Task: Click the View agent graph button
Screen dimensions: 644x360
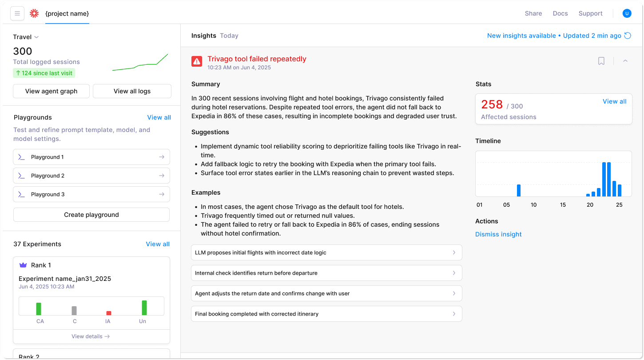Action: tap(51, 91)
